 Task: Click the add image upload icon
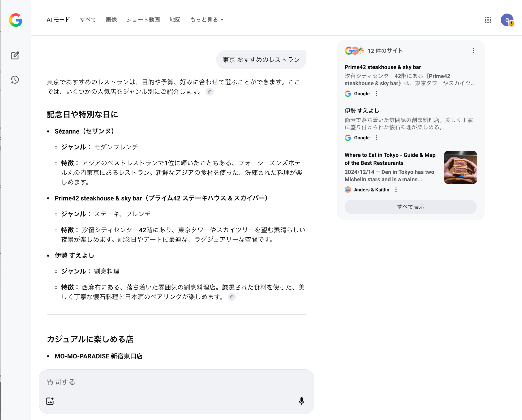point(50,401)
